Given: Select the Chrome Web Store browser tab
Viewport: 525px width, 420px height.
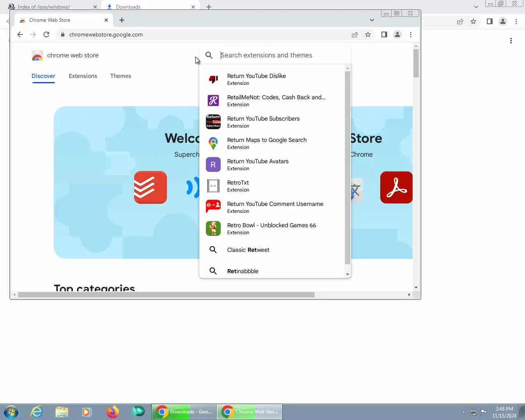Looking at the screenshot, I should tap(64, 20).
